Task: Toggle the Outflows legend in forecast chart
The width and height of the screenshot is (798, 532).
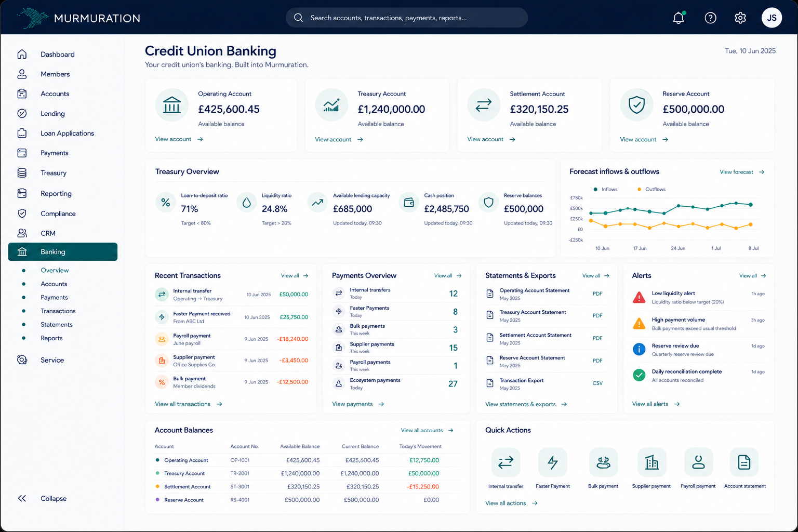Action: [651, 190]
